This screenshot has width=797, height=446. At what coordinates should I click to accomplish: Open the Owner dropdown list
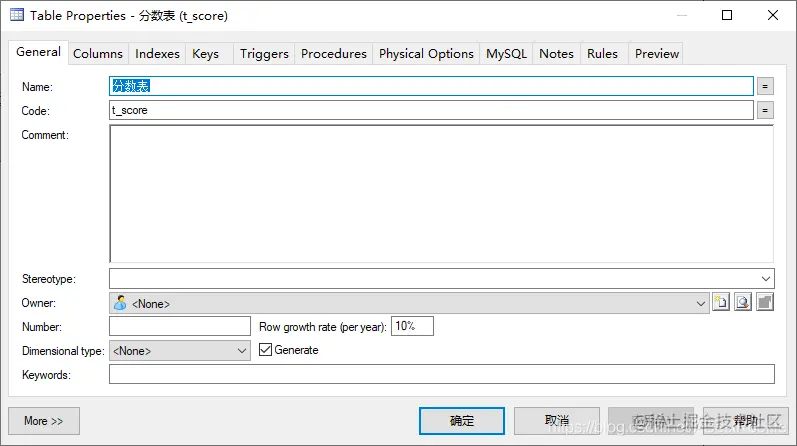click(x=701, y=304)
